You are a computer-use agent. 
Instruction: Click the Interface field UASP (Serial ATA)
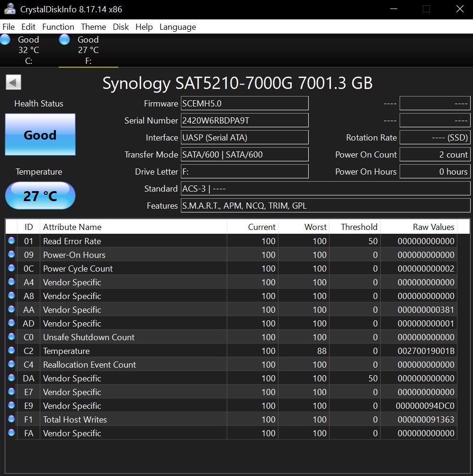pyautogui.click(x=245, y=137)
